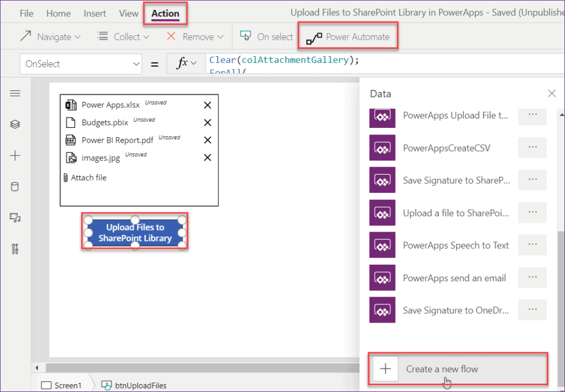
Task: Click the On select toolbar icon
Action: pyautogui.click(x=245, y=36)
